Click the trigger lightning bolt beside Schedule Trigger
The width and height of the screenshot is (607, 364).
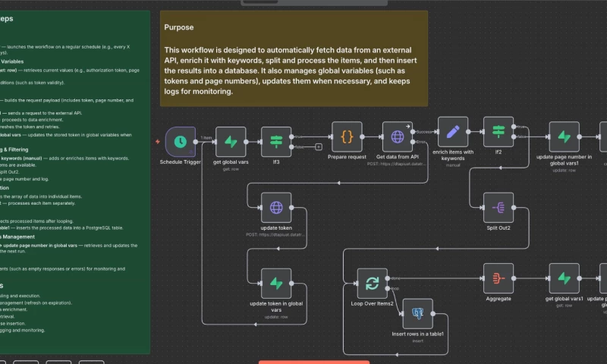click(158, 142)
